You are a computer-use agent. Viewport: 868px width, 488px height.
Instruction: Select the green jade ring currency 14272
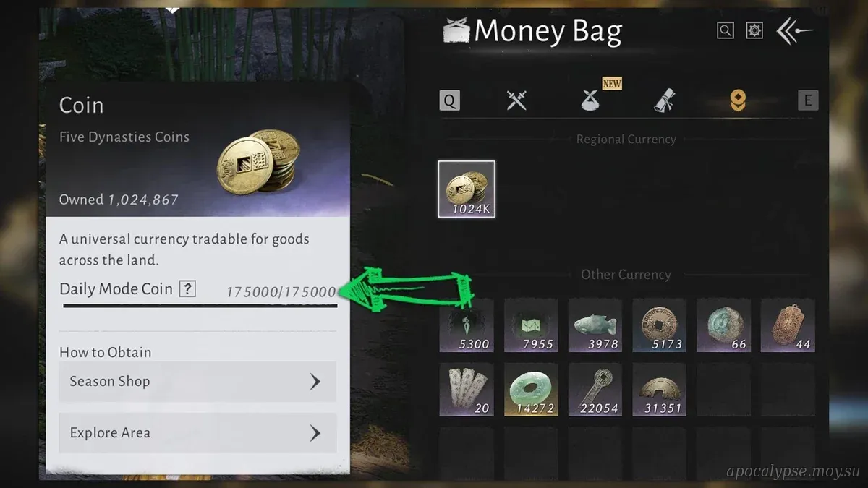pos(531,389)
